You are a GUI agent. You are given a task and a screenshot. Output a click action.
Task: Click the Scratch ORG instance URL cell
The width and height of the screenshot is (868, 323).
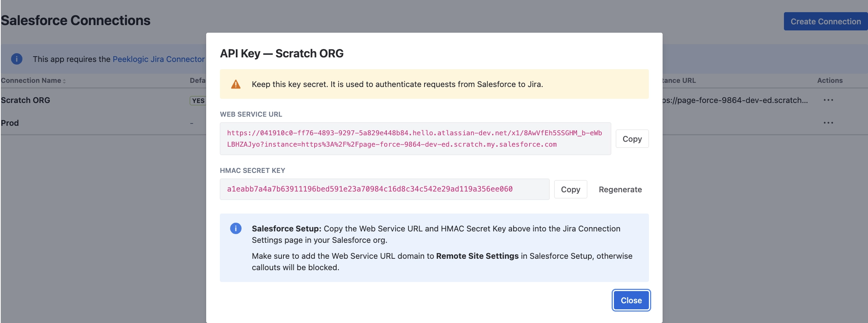[735, 100]
